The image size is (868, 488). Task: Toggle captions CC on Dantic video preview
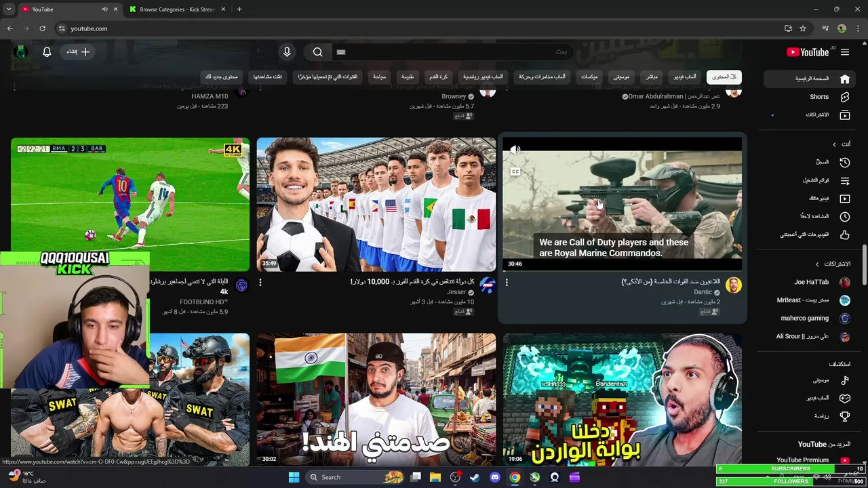pos(515,171)
